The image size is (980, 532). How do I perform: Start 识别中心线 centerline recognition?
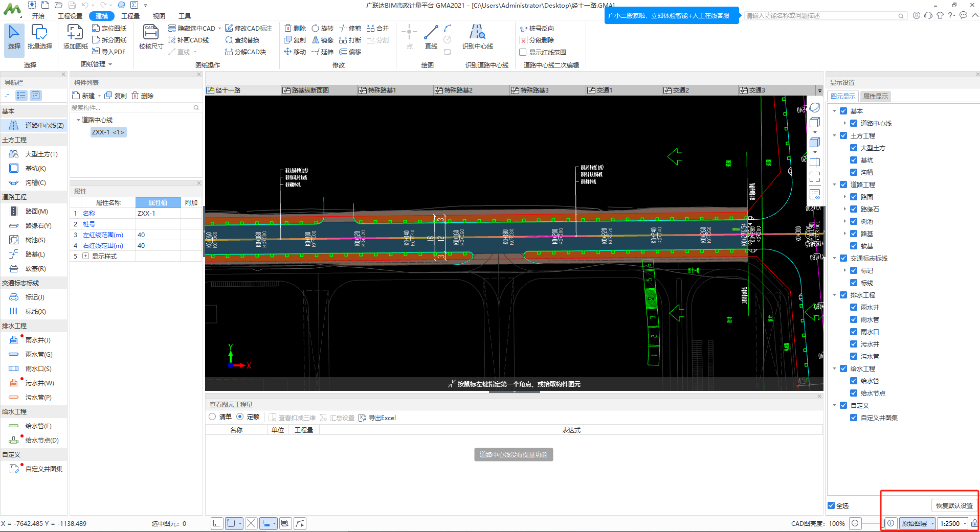click(477, 38)
